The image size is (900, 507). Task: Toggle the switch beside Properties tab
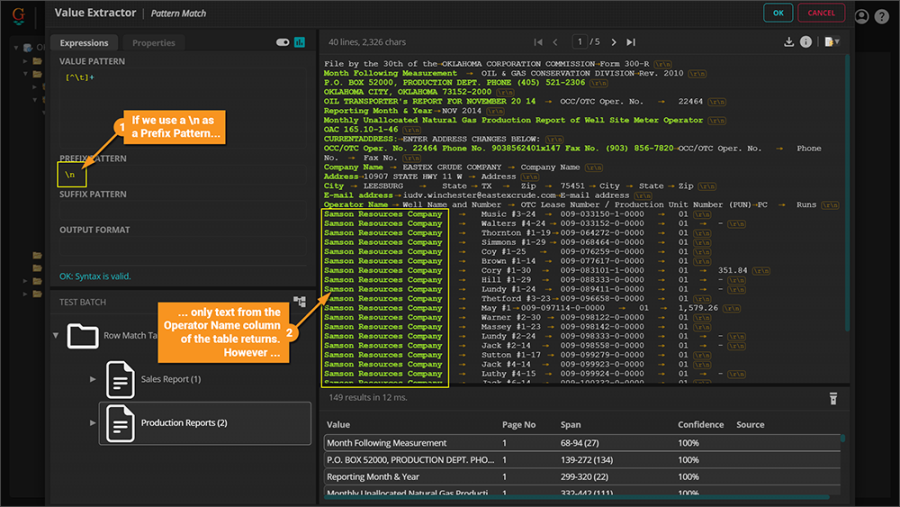[x=282, y=43]
